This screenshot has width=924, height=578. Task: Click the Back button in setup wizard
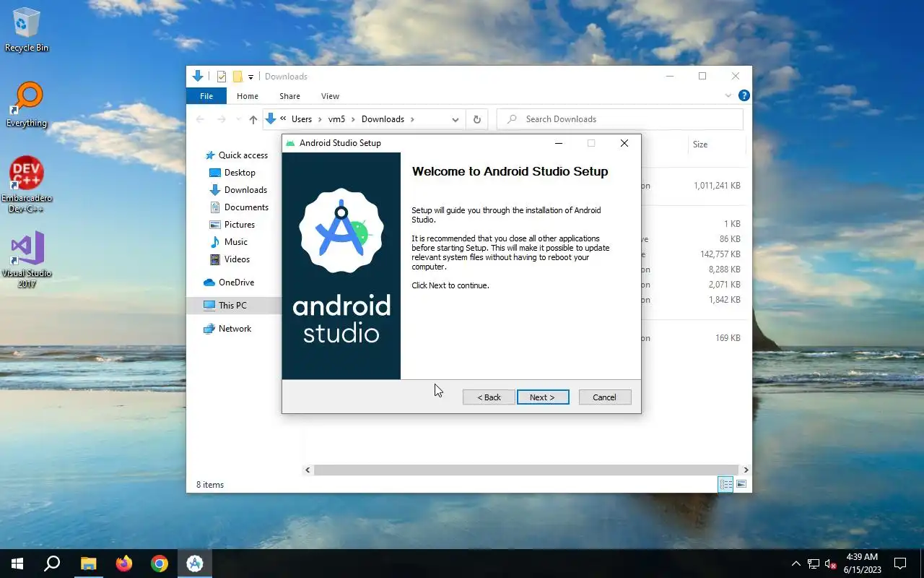[x=489, y=397]
